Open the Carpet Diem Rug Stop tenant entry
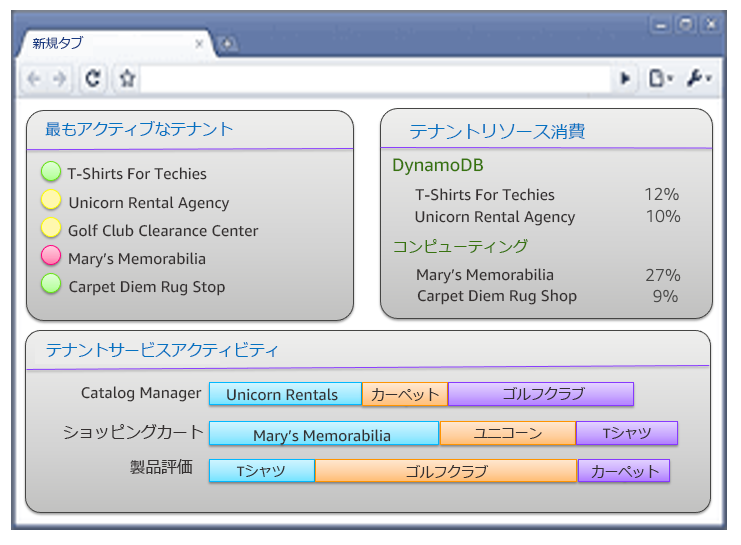 [146, 287]
